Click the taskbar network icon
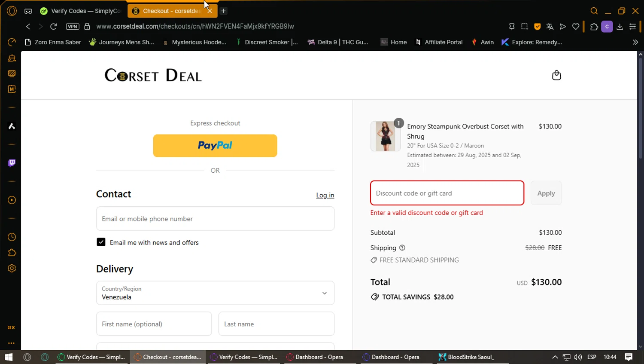 coord(567,357)
